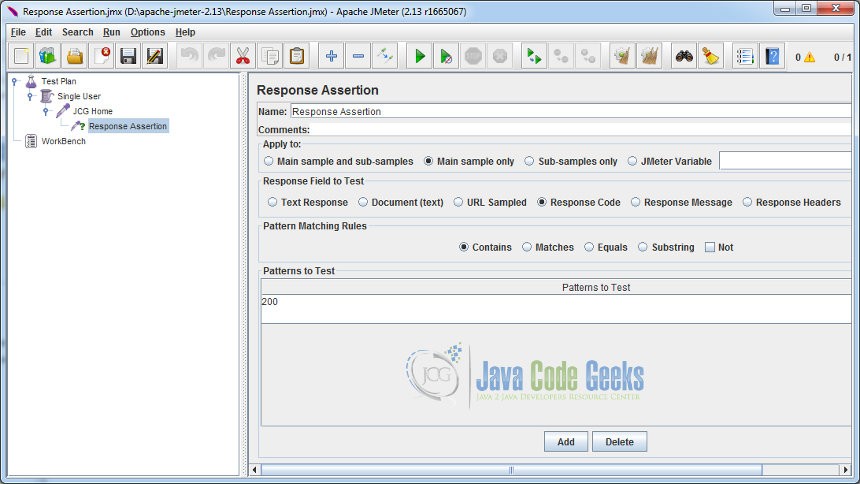Click the Delete pattern button
Image resolution: width=860 pixels, height=484 pixels.
pyautogui.click(x=619, y=442)
